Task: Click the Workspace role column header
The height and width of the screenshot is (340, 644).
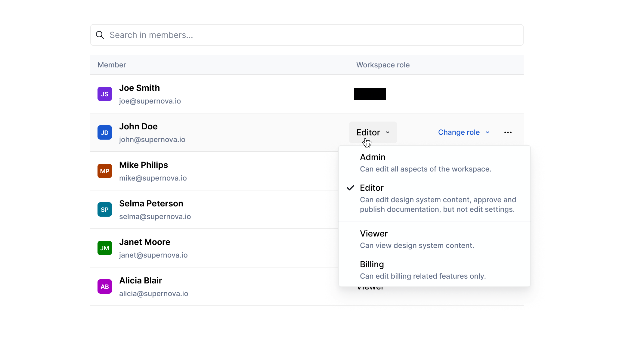Action: (382, 65)
